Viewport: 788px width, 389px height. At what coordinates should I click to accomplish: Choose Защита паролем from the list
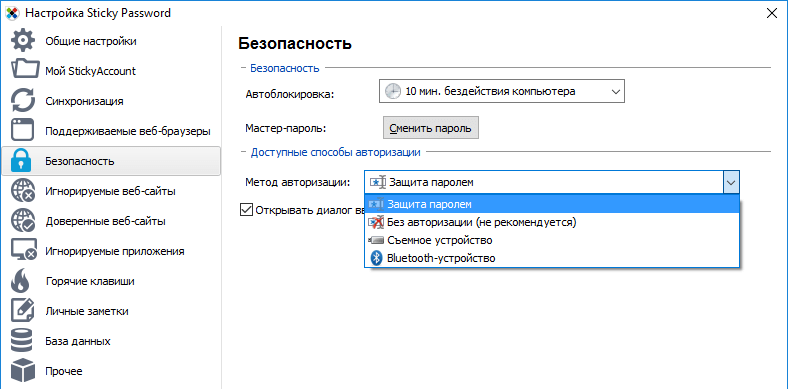(552, 204)
